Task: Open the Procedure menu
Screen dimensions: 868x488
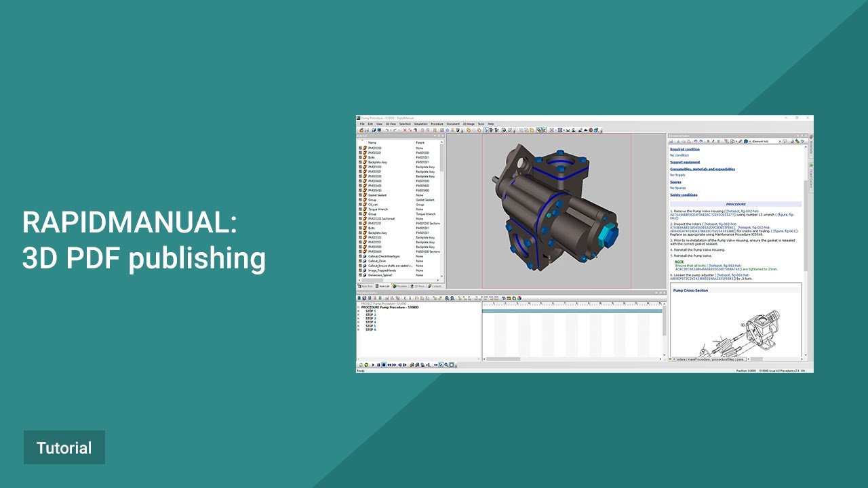Action: tap(437, 124)
